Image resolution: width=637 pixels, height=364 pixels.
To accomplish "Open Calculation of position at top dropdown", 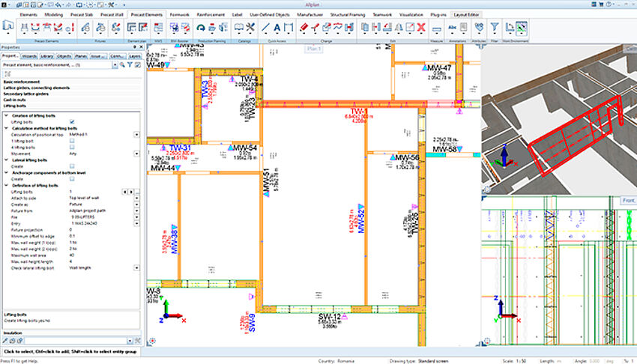I will [137, 134].
